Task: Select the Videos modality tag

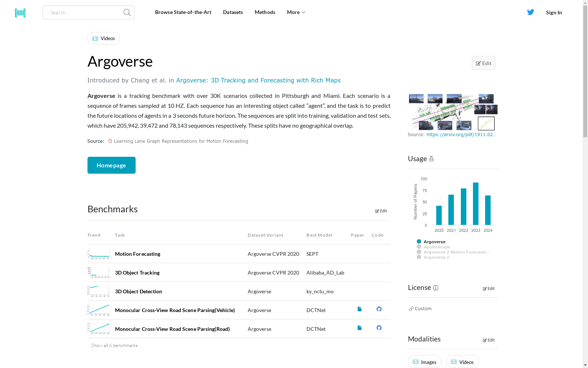Action: pos(462,362)
